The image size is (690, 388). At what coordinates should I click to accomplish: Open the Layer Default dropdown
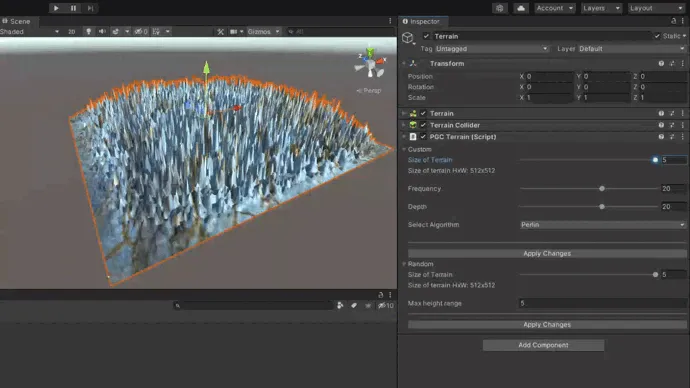coord(632,48)
